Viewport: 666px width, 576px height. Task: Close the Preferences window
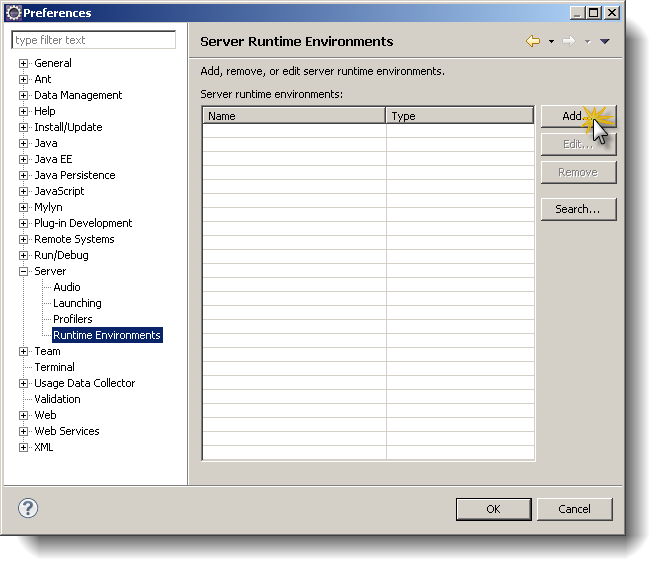coord(612,13)
